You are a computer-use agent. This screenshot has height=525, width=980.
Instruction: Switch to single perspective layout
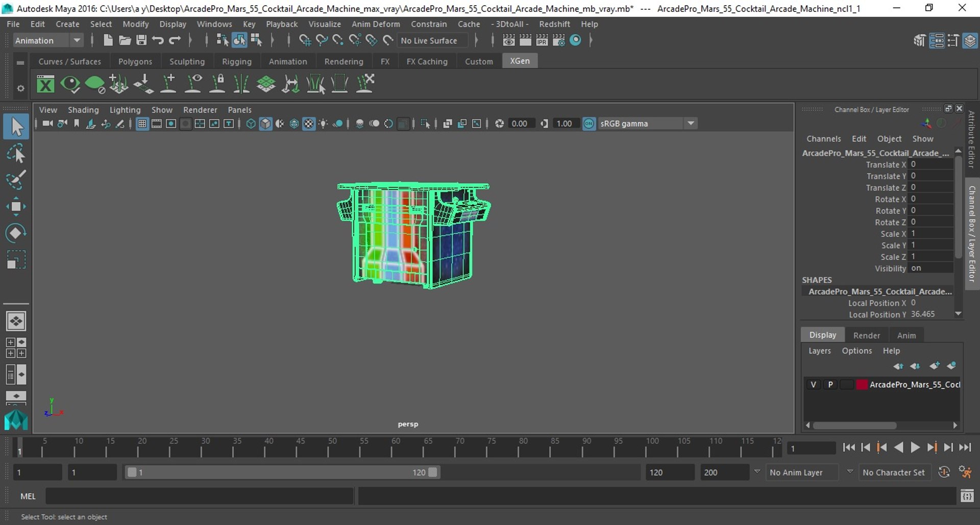click(x=16, y=321)
